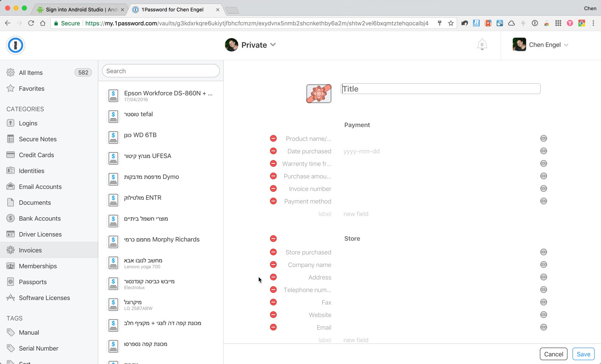Viewport: 601px width, 364px height.
Task: Open the WD 6TB invoice item
Action: [161, 137]
